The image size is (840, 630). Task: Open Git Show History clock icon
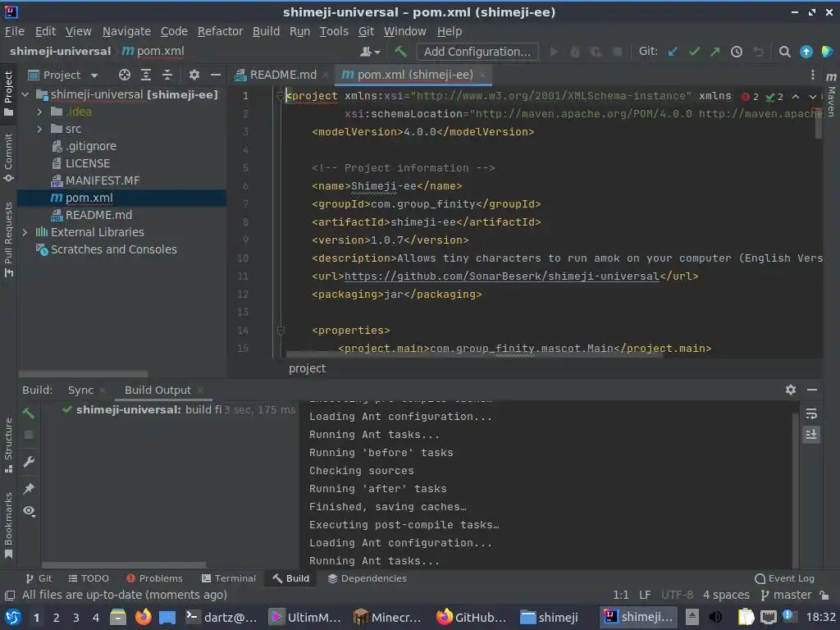(x=737, y=52)
